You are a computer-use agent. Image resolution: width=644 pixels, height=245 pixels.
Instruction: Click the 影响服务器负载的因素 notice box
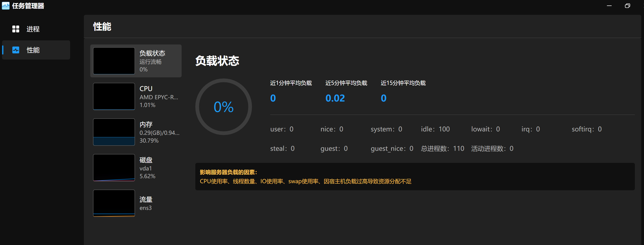[415, 177]
